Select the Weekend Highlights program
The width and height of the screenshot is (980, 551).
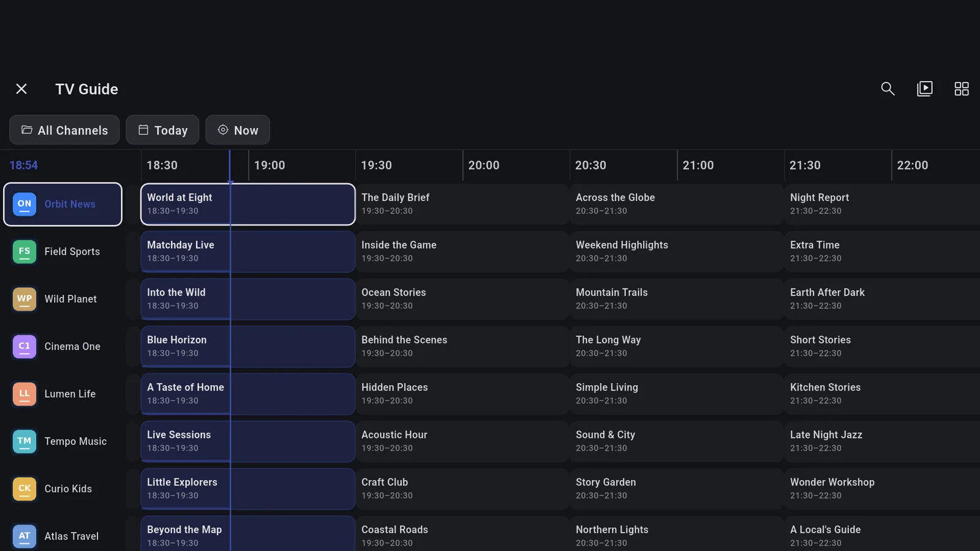(677, 252)
